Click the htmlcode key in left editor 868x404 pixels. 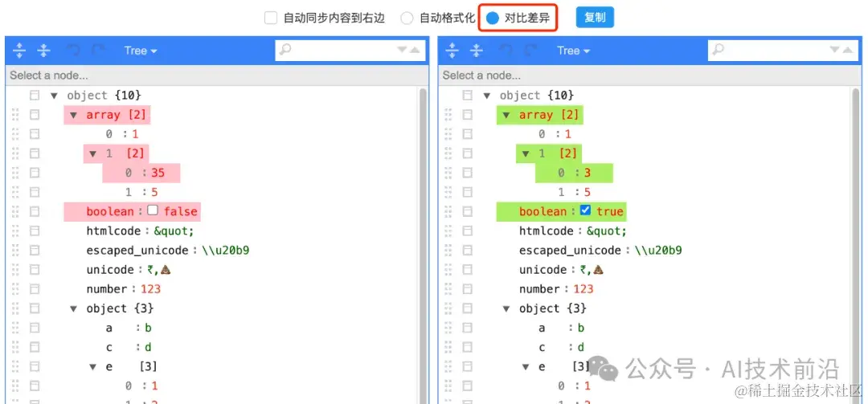(115, 231)
